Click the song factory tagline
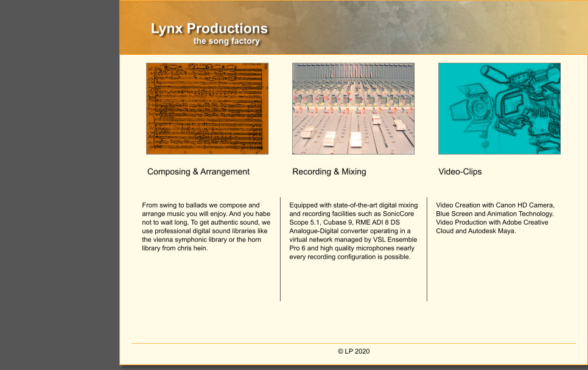 click(x=226, y=41)
